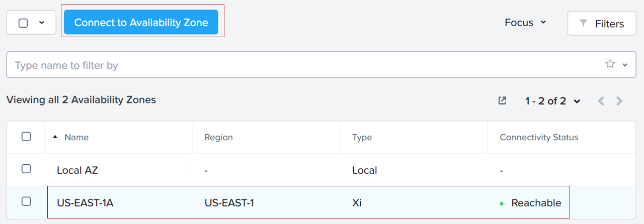The image size is (644, 224).
Task: Select the Local AZ row checkbox
Action: pos(26,169)
